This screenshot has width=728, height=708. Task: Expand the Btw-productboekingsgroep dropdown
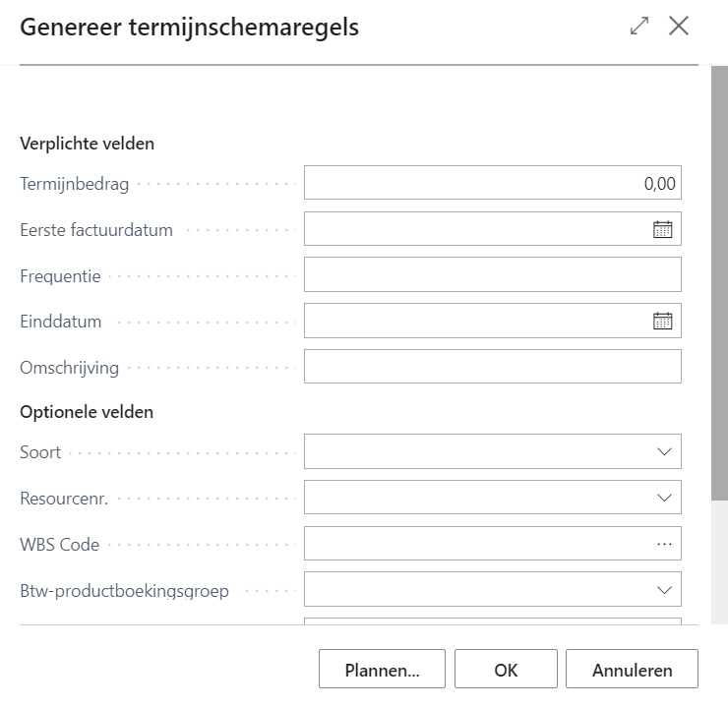pos(663,589)
